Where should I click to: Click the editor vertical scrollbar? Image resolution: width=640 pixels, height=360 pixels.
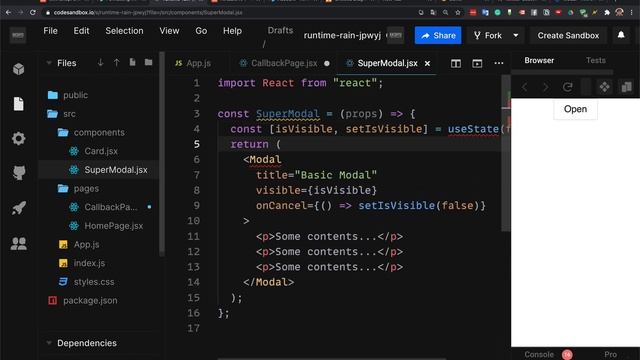coord(506,153)
